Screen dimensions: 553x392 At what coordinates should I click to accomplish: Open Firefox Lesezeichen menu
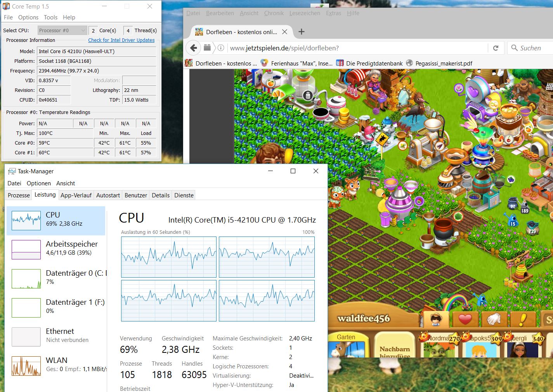pos(305,13)
